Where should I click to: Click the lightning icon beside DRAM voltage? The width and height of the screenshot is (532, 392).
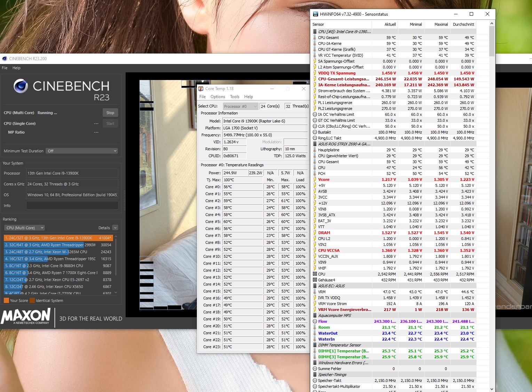(x=315, y=233)
